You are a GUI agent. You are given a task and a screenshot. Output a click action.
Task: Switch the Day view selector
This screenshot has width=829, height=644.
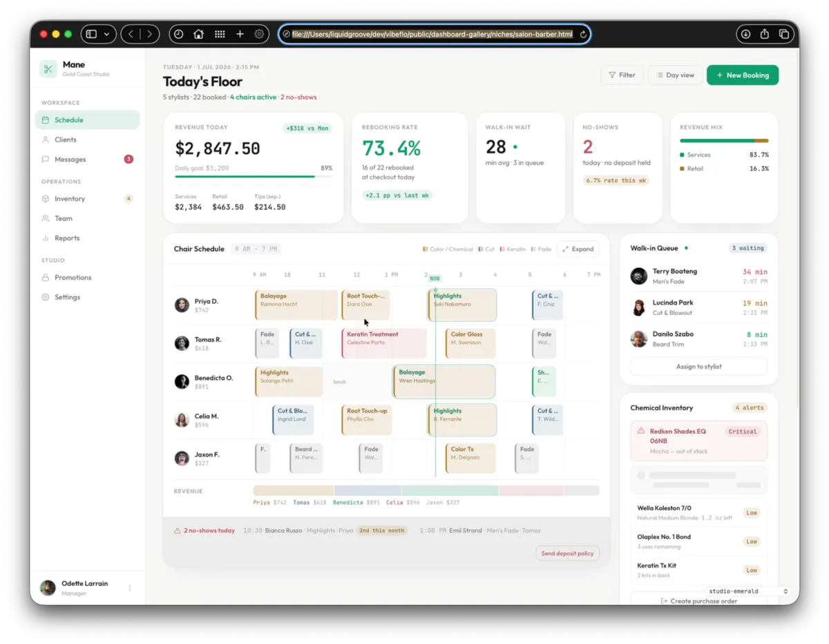point(675,75)
